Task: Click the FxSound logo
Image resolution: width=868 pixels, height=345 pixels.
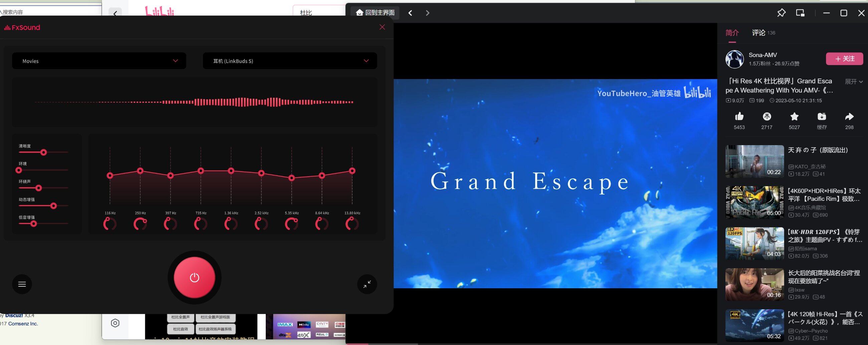Action: click(22, 27)
